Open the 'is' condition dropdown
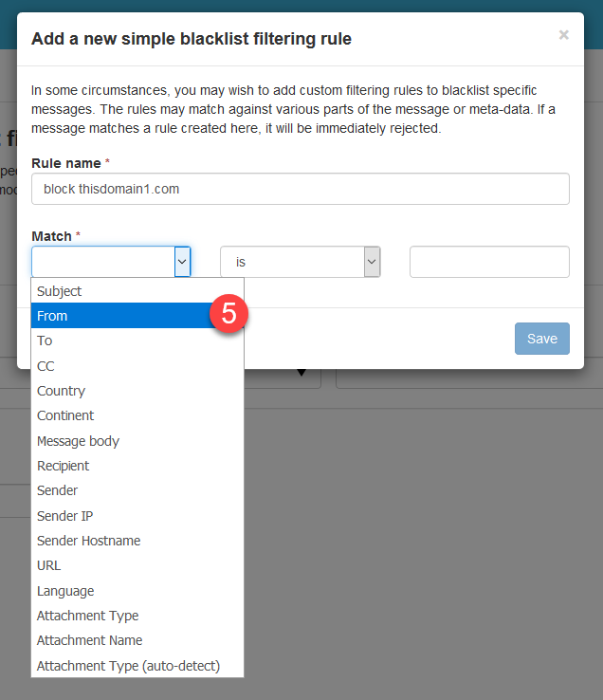The height and width of the screenshot is (700, 603). (x=300, y=262)
